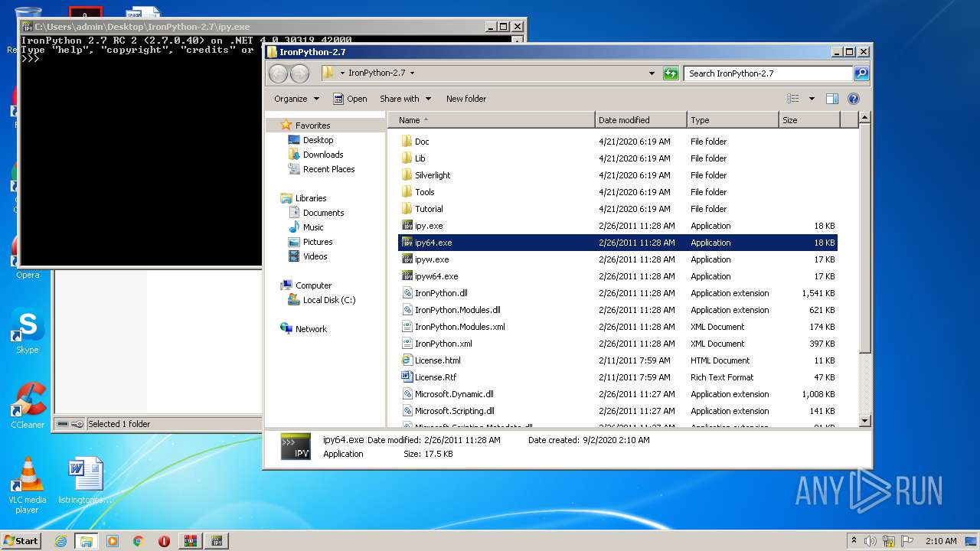
Task: Open Opera from the taskbar
Action: pos(164,541)
